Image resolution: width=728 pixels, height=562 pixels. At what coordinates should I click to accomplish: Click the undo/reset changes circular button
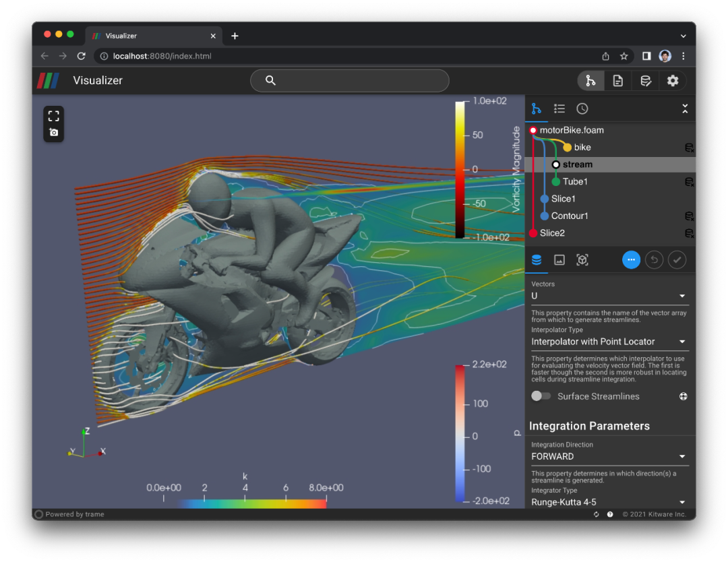[x=653, y=260]
